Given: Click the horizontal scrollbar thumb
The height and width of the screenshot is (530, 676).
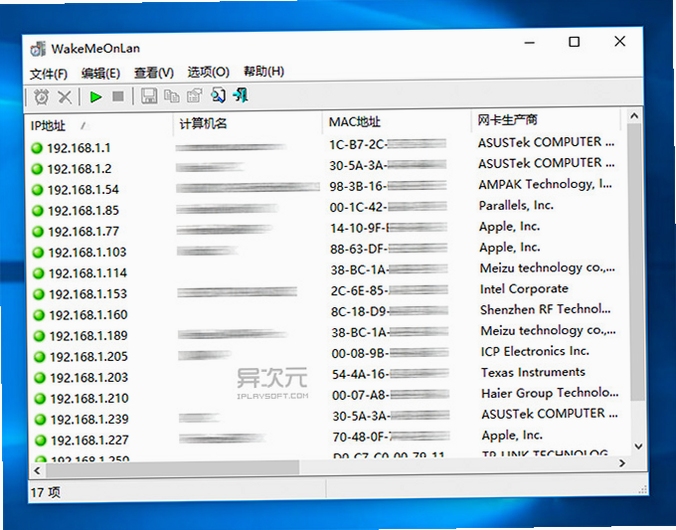Looking at the screenshot, I should [172, 468].
